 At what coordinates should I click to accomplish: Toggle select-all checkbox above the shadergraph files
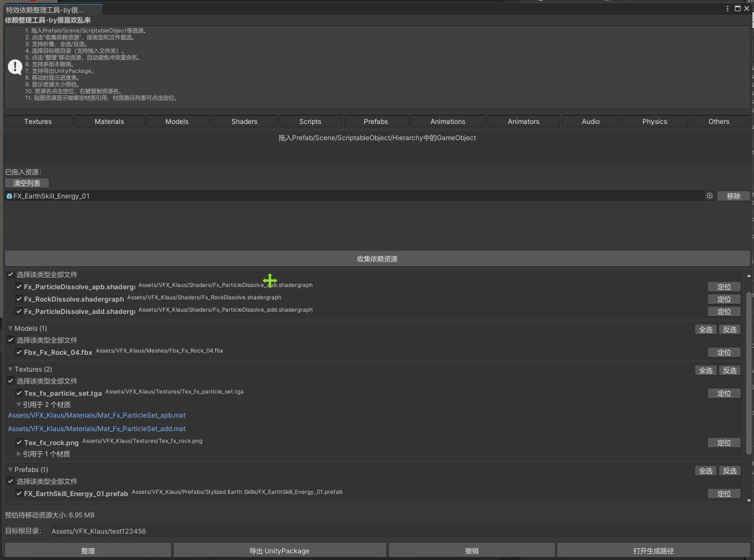click(x=11, y=274)
